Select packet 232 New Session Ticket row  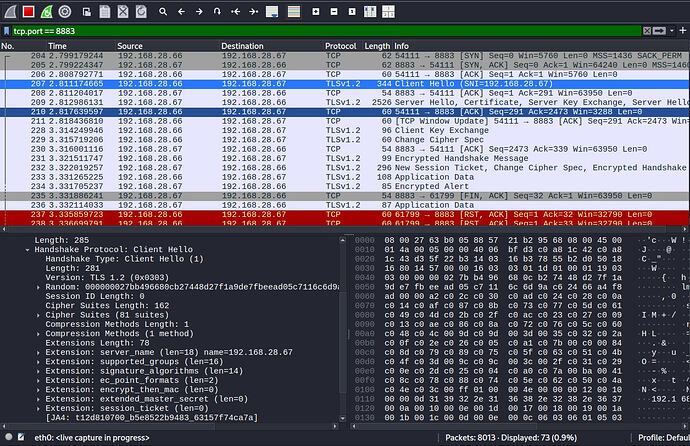pos(345,168)
